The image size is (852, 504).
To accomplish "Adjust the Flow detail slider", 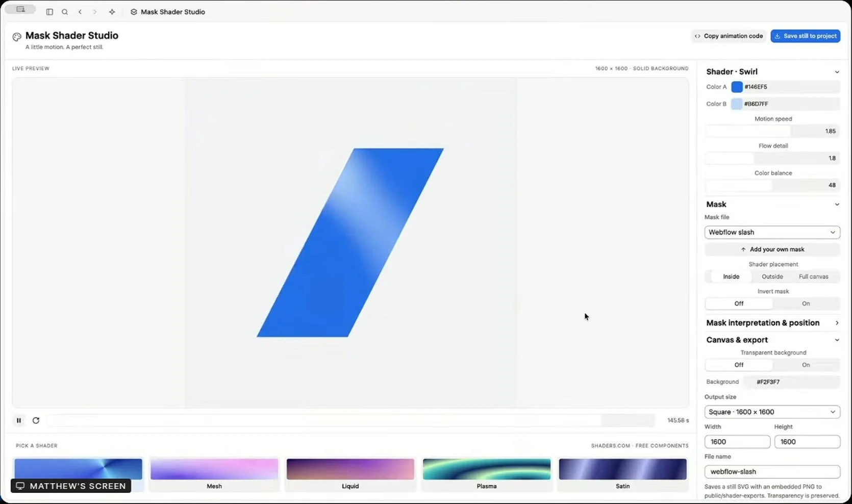I will [x=772, y=158].
